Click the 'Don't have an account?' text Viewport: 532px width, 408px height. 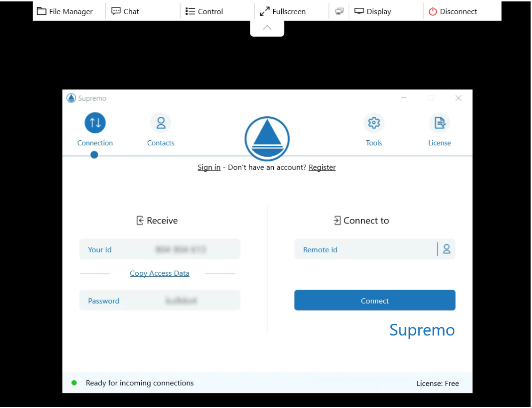(x=267, y=168)
